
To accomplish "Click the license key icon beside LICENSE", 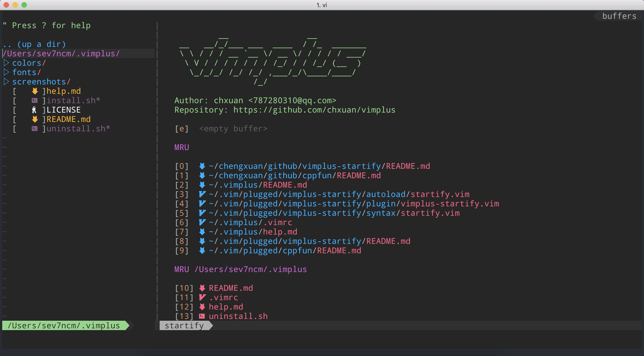I will pyautogui.click(x=34, y=110).
